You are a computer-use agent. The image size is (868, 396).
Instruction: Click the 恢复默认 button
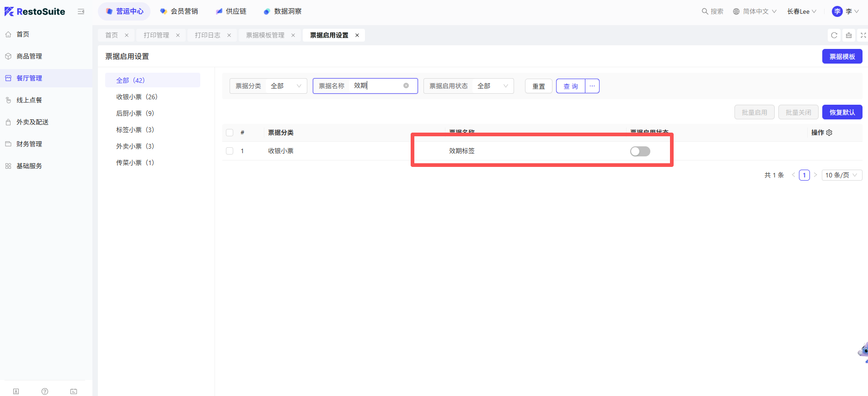coord(842,112)
